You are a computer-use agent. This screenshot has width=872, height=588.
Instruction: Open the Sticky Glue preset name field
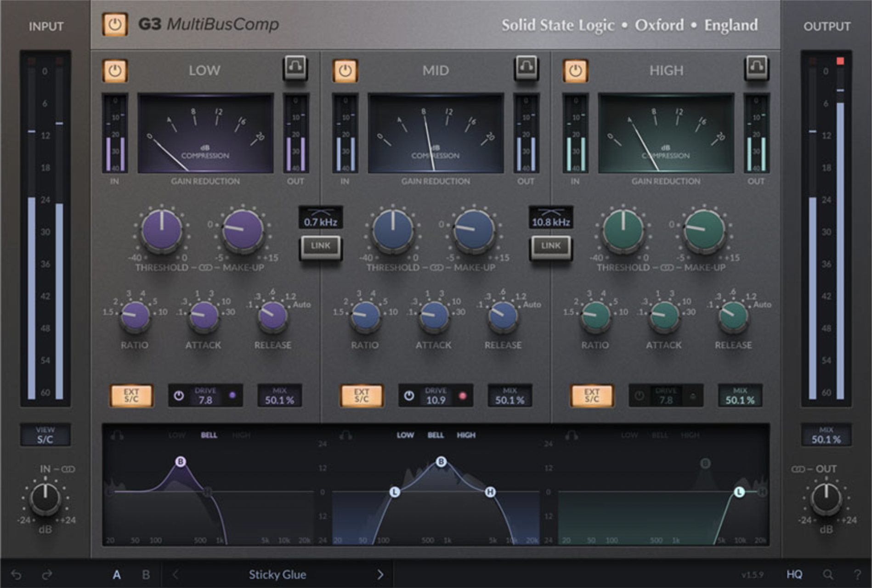[x=278, y=574]
